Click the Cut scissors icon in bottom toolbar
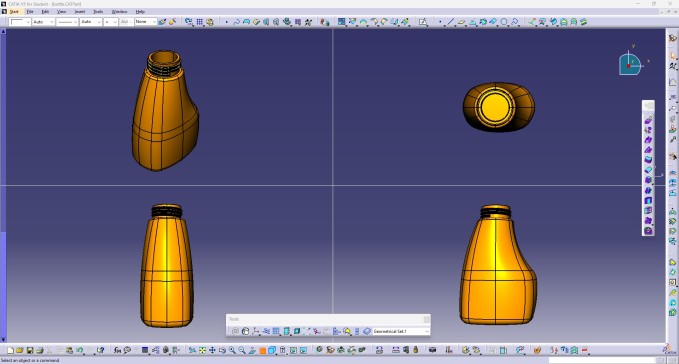 (49, 350)
